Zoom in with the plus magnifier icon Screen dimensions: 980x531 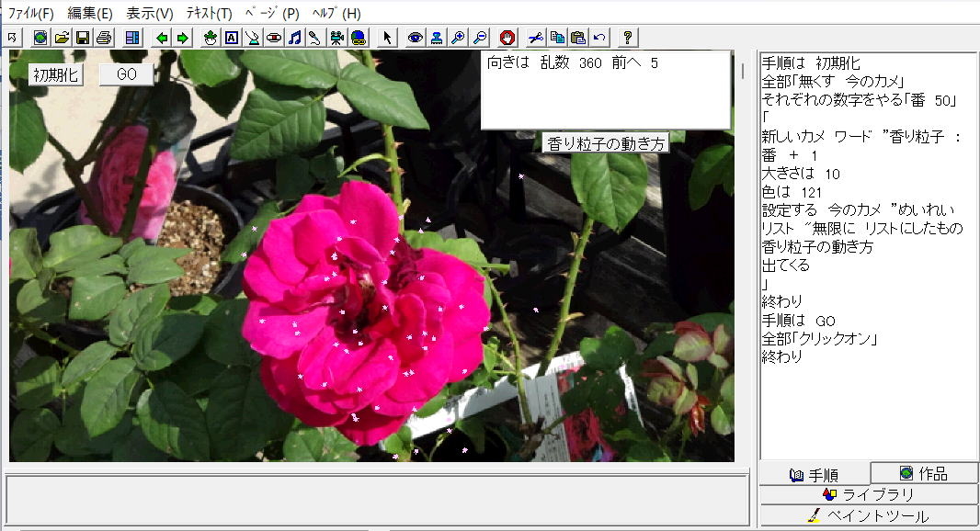click(458, 38)
